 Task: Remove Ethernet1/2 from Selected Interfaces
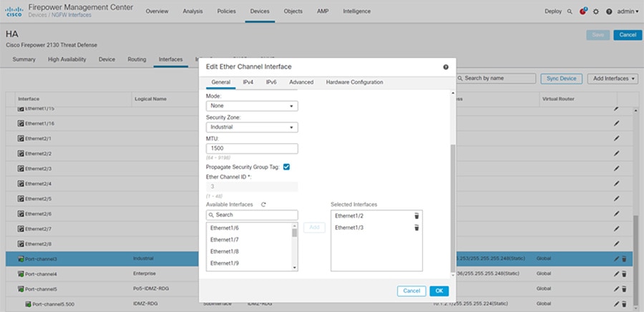coord(416,216)
